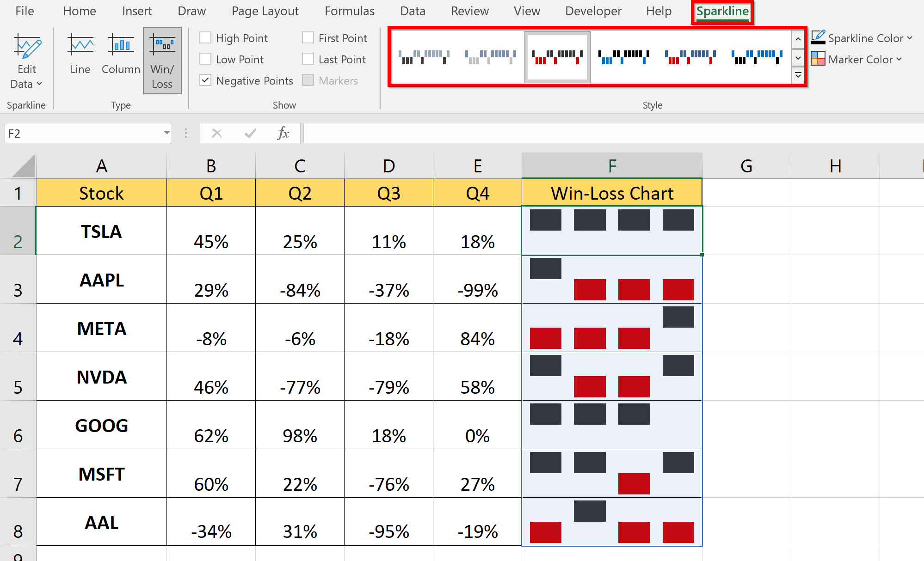The height and width of the screenshot is (561, 924).
Task: Enable the Low Point checkbox
Action: tap(205, 59)
